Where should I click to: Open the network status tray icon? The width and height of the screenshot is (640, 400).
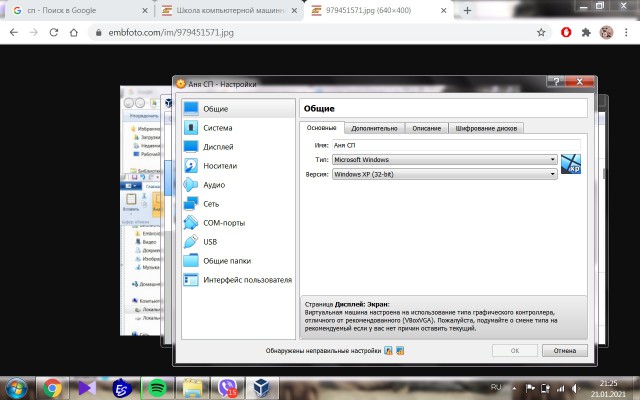[x=560, y=388]
